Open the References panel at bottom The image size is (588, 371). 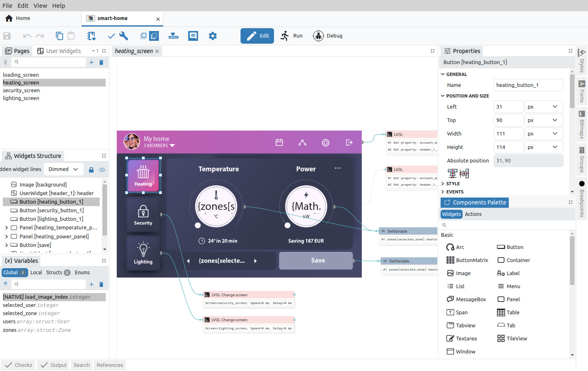coord(110,365)
